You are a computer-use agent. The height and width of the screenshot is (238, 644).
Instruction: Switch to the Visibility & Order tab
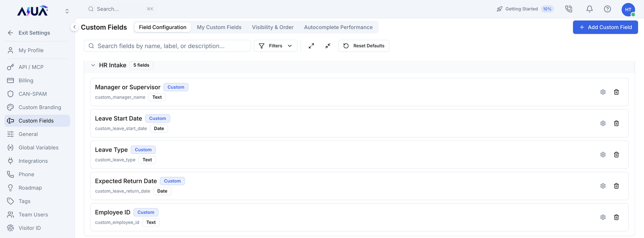[273, 27]
